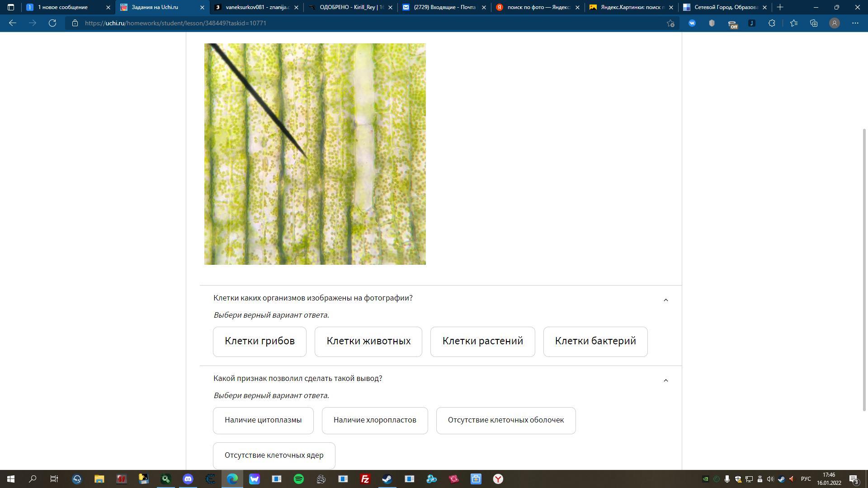Open the browser profile avatar
Image resolution: width=868 pixels, height=488 pixels.
click(x=835, y=23)
